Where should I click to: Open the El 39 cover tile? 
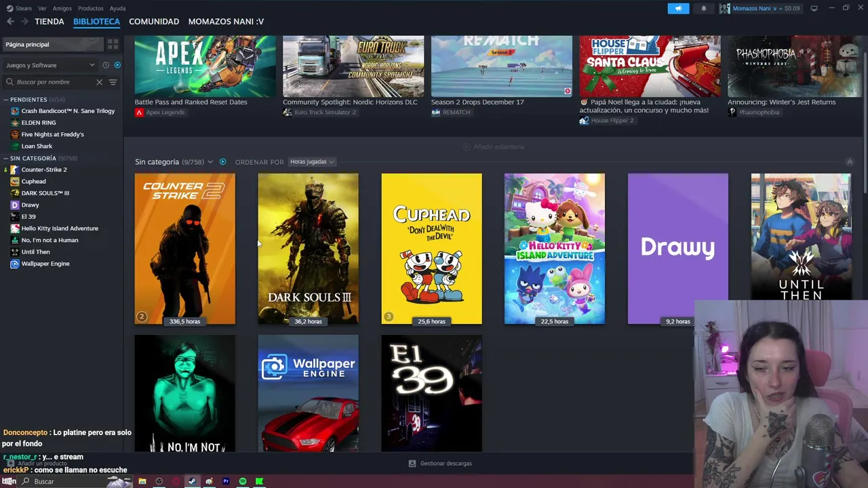pos(431,393)
